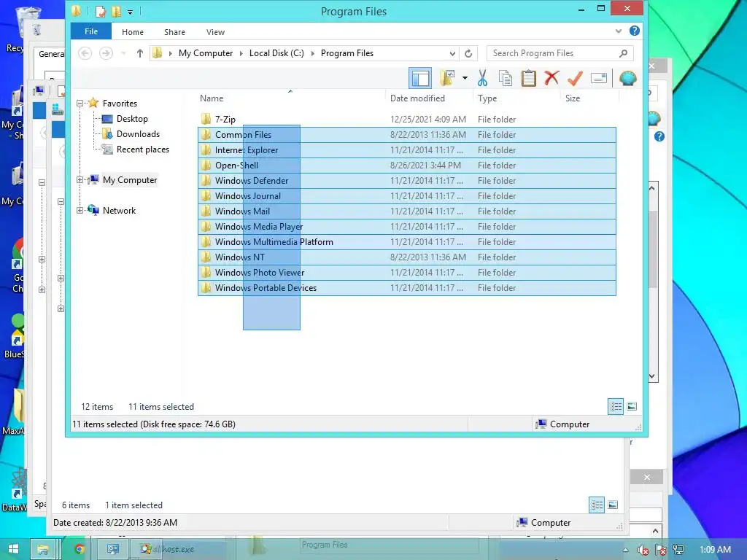Screen dimensions: 747x560
Task: Click My Computer in the address breadcrumb
Action: (206, 52)
